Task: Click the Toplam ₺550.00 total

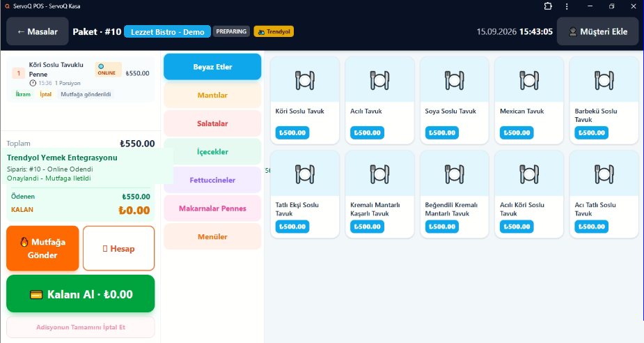Action: click(x=137, y=144)
